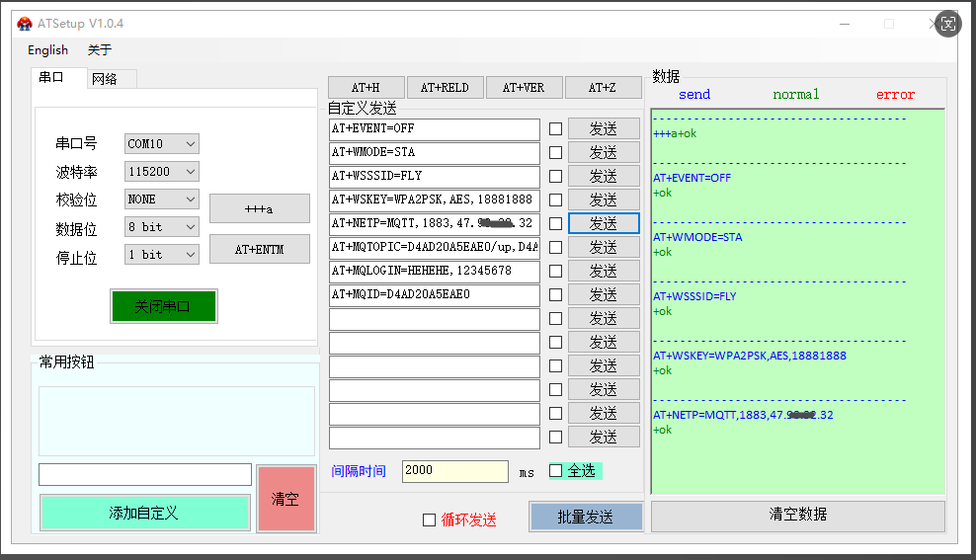Viewport: 976px width, 560px height.
Task: Open the English language menu
Action: 47,50
